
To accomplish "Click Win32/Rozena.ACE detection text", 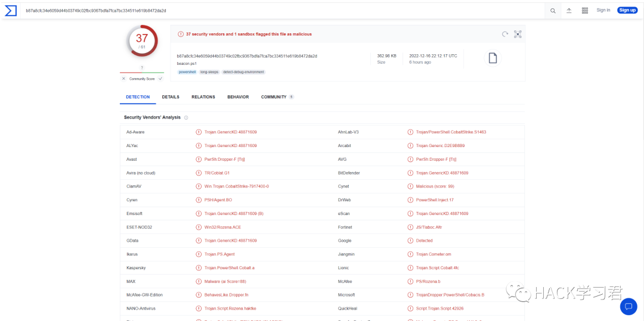I will click(x=222, y=227).
